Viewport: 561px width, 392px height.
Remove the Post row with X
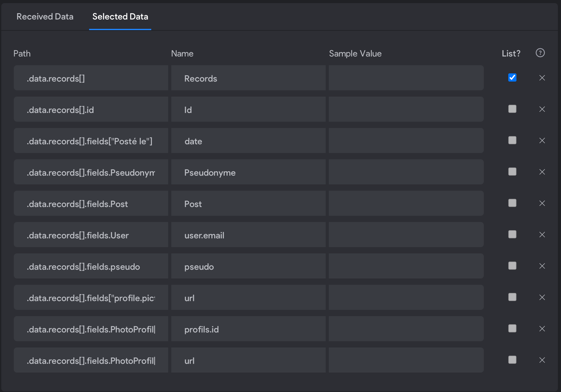click(x=542, y=203)
